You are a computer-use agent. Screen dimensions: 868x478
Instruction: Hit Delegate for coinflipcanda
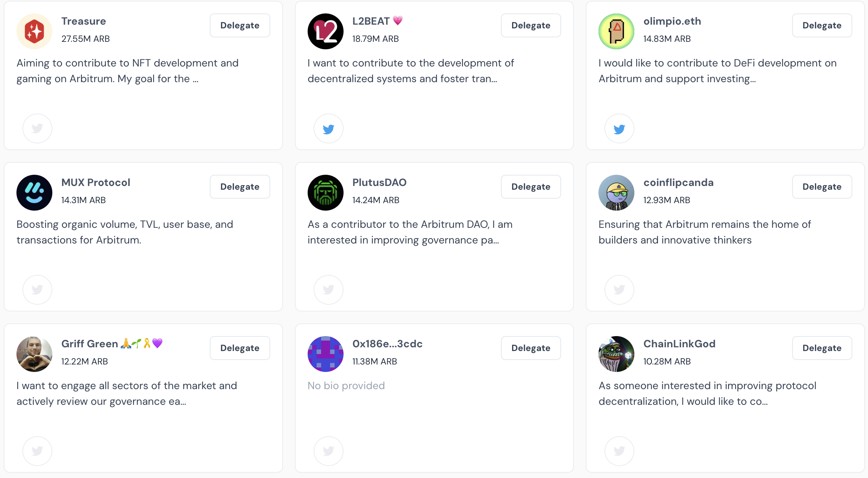click(x=822, y=187)
